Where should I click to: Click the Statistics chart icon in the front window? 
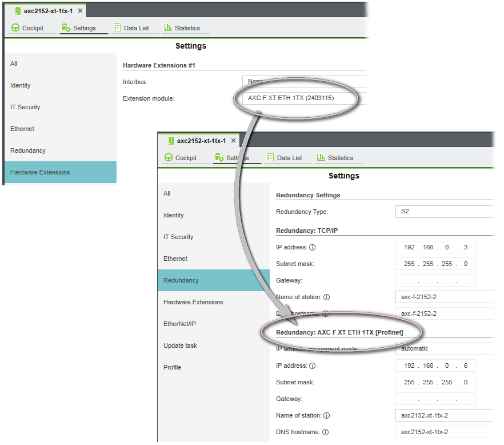pos(321,157)
